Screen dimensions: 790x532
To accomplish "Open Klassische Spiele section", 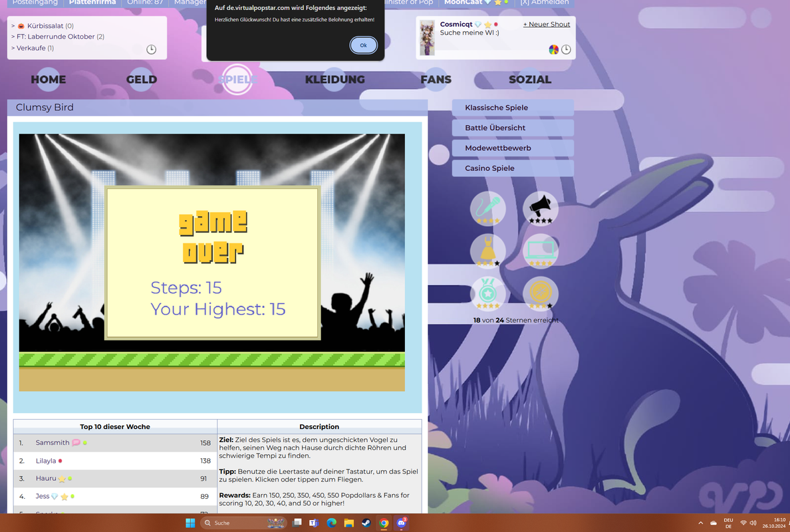I will (513, 107).
